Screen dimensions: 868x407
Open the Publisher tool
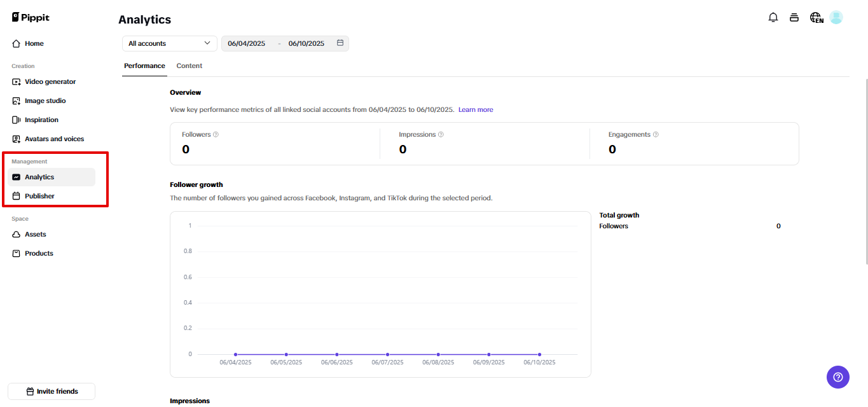click(40, 196)
